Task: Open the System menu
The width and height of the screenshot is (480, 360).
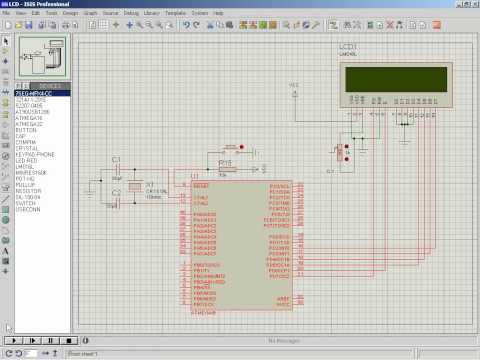Action: [200, 13]
